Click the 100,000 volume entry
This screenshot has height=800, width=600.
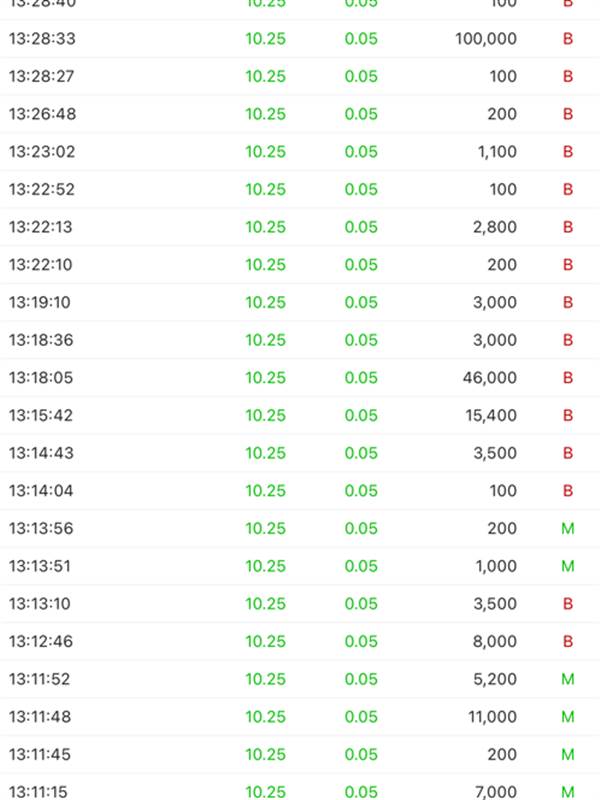pyautogui.click(x=485, y=39)
